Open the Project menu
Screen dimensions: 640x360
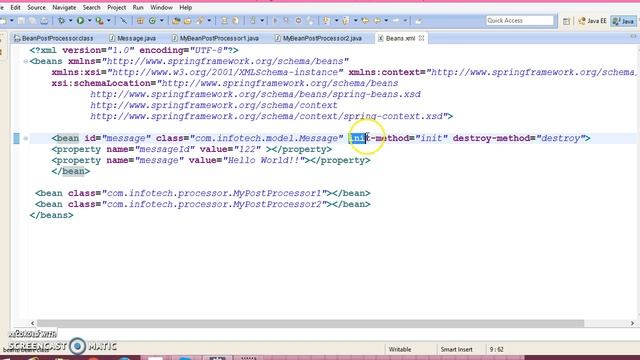(117, 7)
